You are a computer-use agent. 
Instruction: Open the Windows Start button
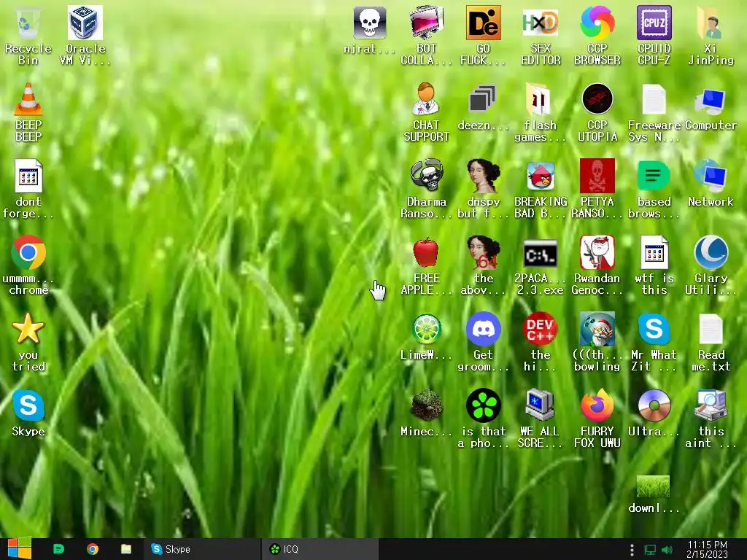click(20, 548)
